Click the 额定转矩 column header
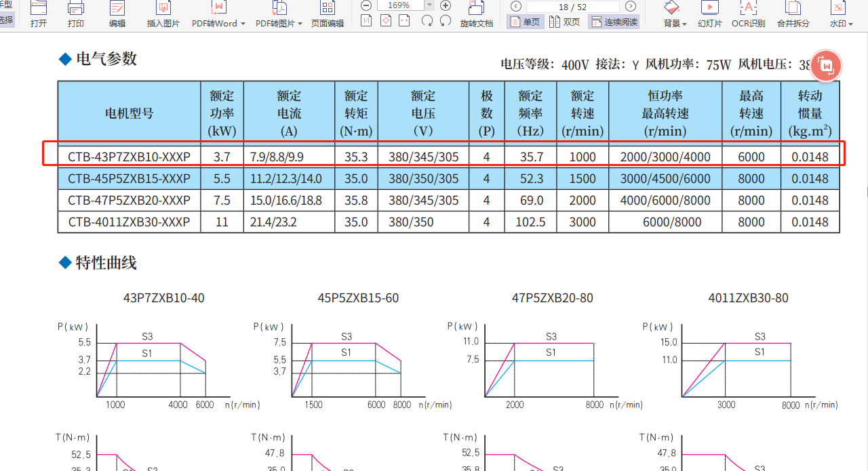The height and width of the screenshot is (471, 868). click(356, 113)
